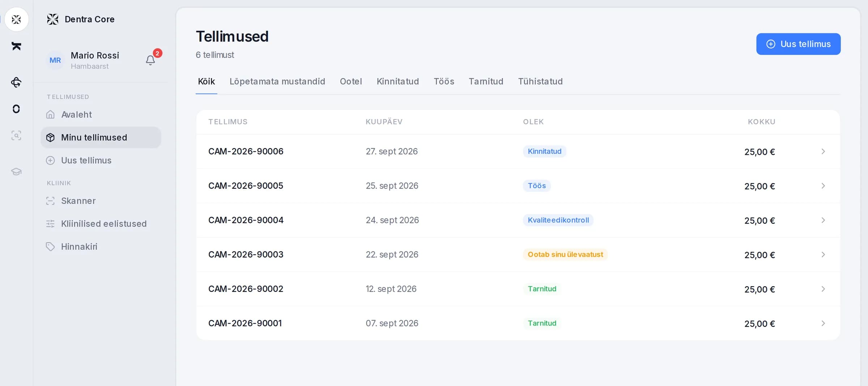Open the second app icon in left rail
The height and width of the screenshot is (386, 868).
pyautogui.click(x=16, y=46)
